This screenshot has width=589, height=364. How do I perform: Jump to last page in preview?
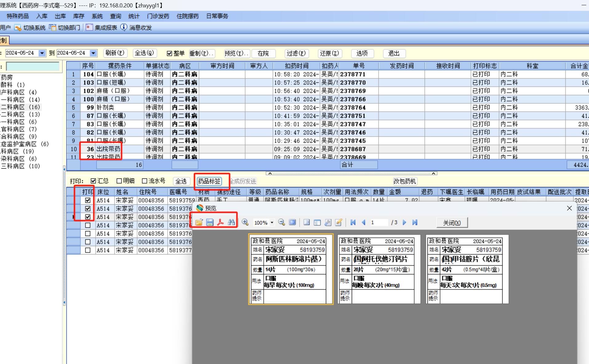tap(415, 222)
